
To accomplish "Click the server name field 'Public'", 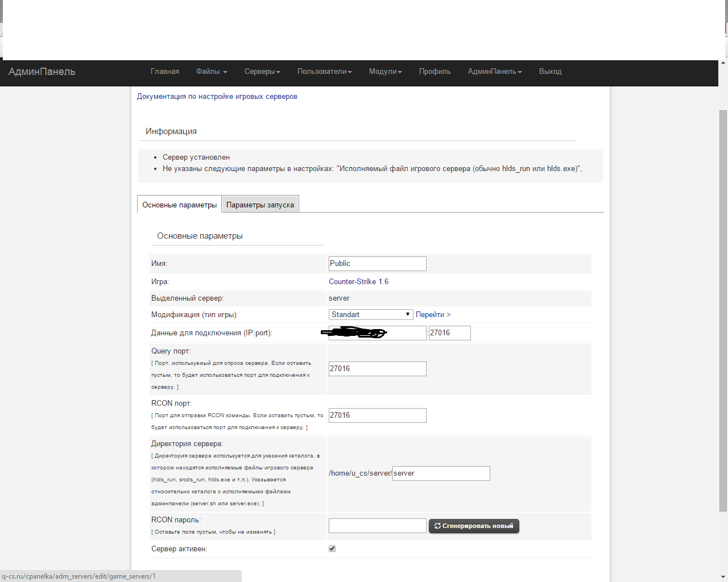I will 377,264.
